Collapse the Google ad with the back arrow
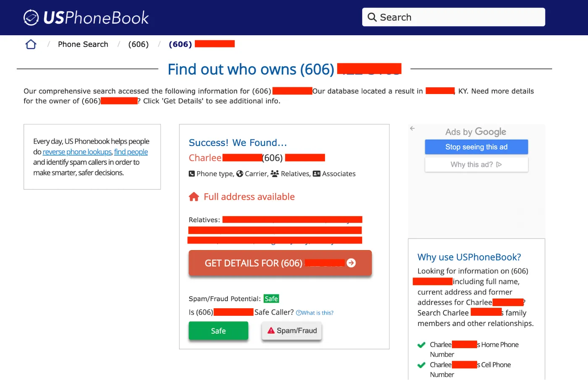Viewport: 588px width, 380px height. (412, 128)
